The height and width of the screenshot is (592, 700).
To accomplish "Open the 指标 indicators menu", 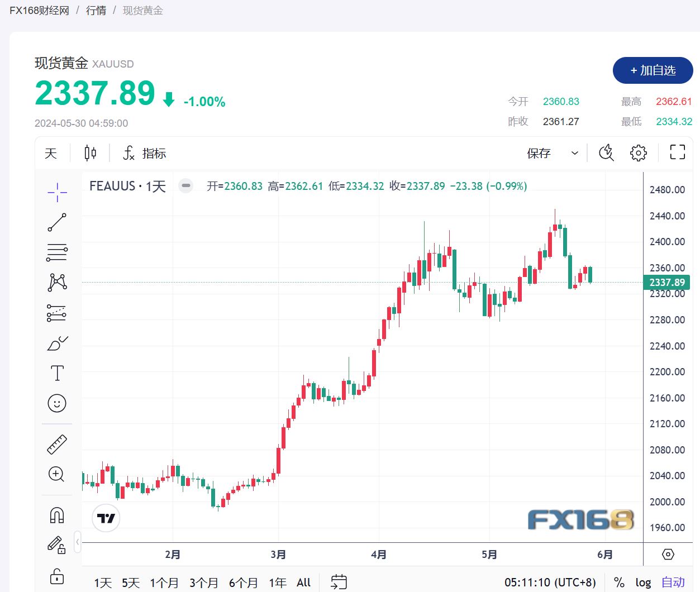I will coord(145,153).
